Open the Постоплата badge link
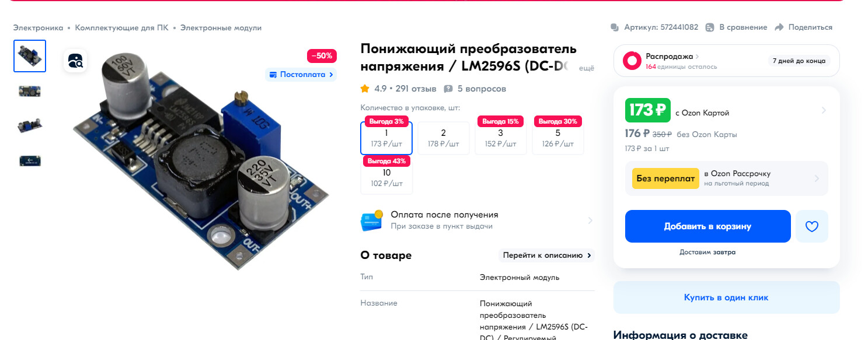Viewport: 868px width, 340px height. click(301, 75)
